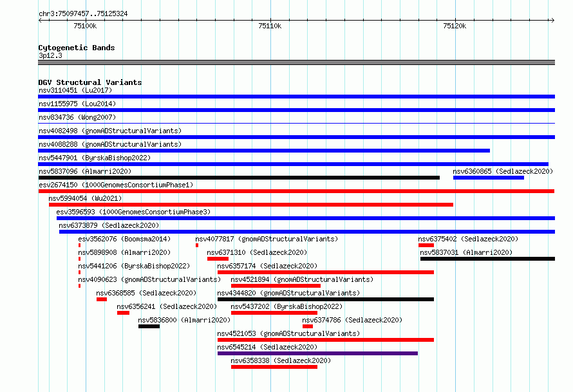Click the nsv5994054 (Wu2021) label
The height and width of the screenshot is (392, 573).
tap(85, 198)
